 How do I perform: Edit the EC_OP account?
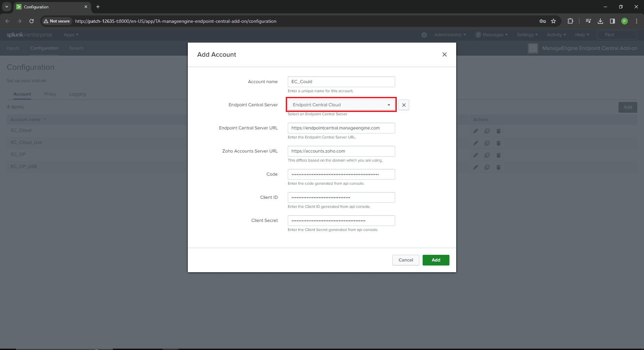pyautogui.click(x=476, y=155)
